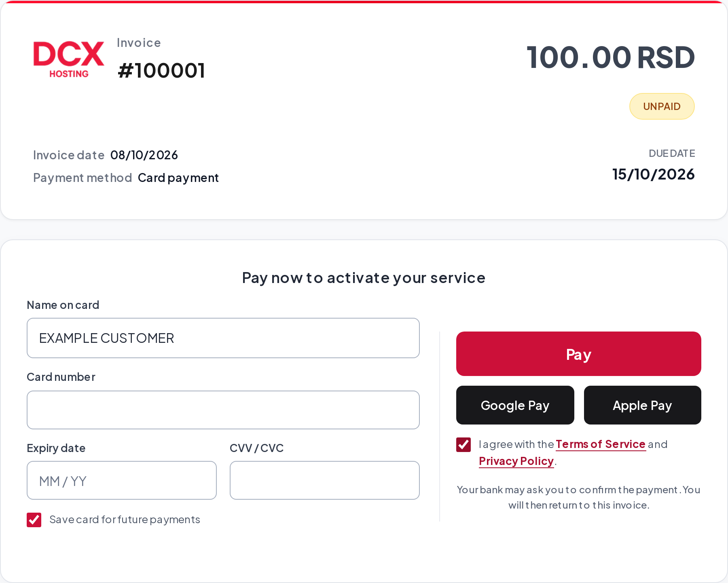The image size is (728, 583).
Task: Uncheck Save card for future payments
Action: [x=34, y=520]
